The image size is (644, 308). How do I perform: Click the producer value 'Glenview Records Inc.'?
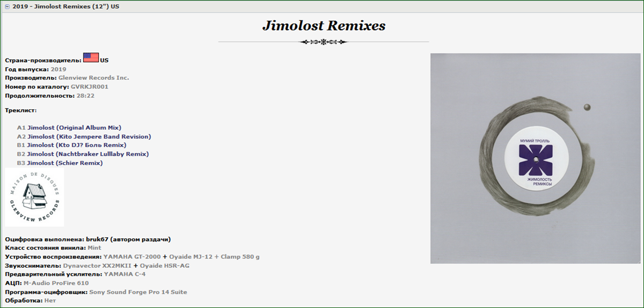click(93, 78)
